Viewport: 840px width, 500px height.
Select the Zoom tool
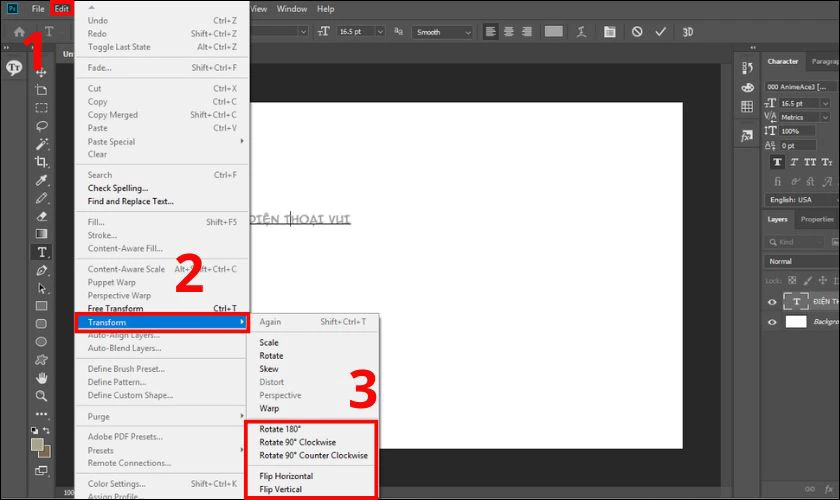pyautogui.click(x=41, y=396)
